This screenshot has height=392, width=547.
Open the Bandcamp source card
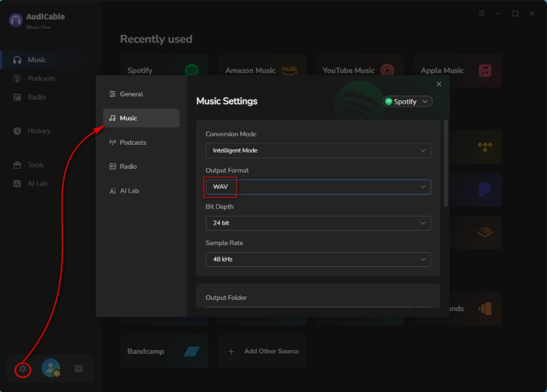[164, 351]
